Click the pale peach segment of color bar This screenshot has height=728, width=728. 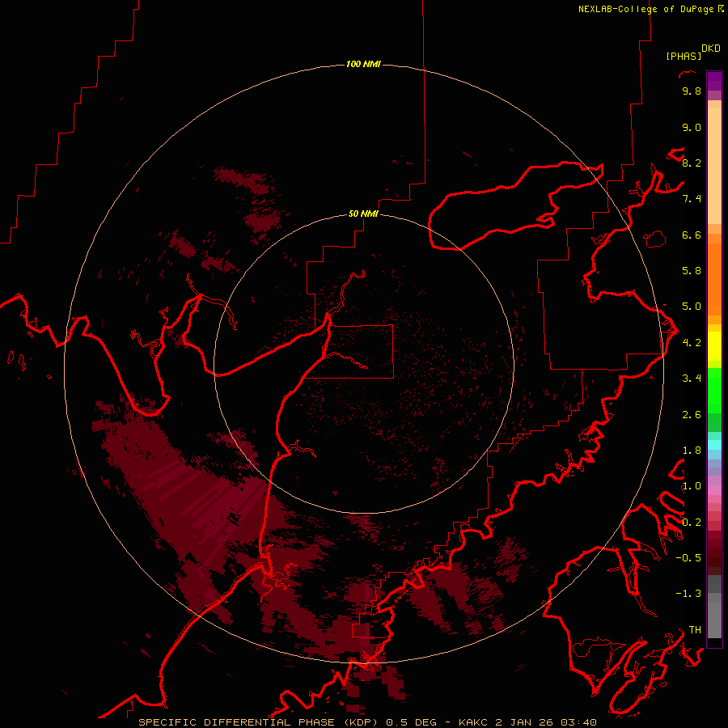[714, 167]
